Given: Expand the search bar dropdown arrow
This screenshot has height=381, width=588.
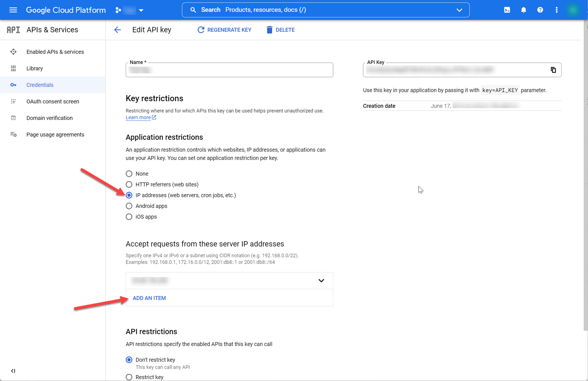Looking at the screenshot, I should click(459, 10).
